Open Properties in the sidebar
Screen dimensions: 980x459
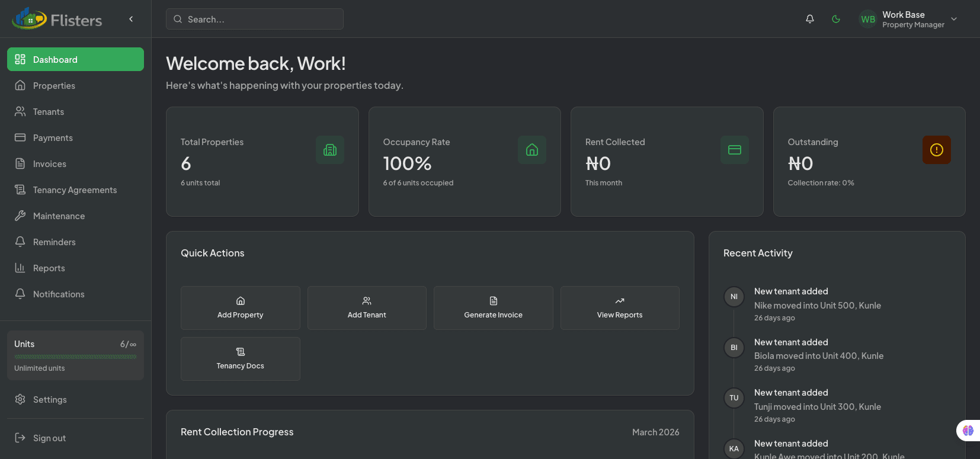(54, 86)
